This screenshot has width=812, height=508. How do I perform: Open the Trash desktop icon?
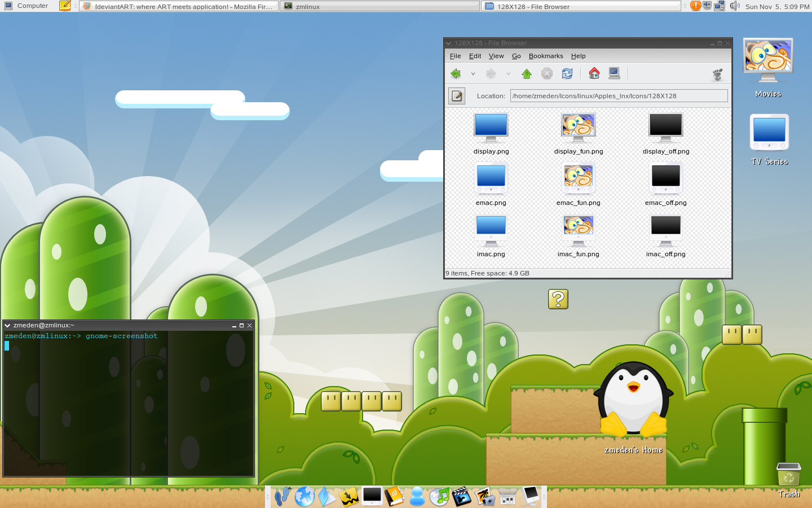click(789, 480)
